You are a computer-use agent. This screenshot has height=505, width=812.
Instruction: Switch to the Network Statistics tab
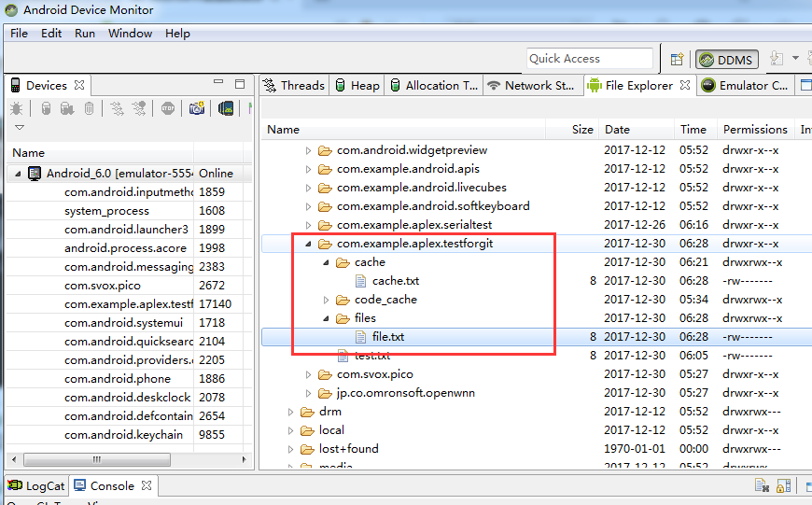[x=531, y=86]
